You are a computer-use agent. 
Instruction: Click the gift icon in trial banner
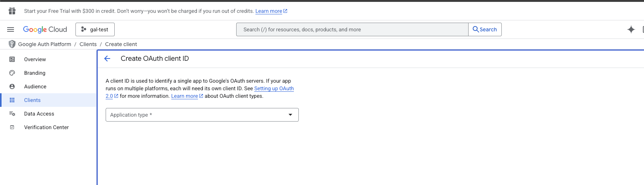click(12, 11)
